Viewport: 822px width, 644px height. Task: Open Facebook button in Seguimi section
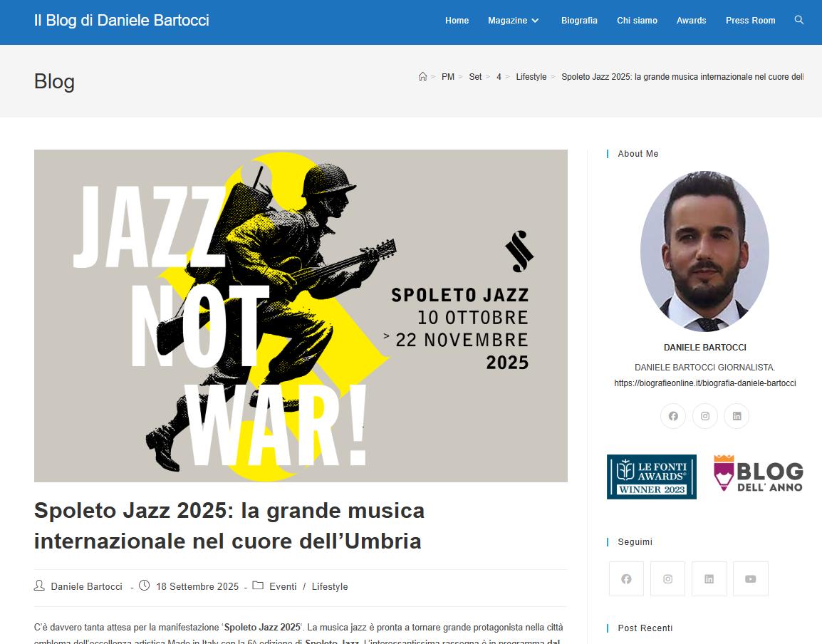click(626, 579)
